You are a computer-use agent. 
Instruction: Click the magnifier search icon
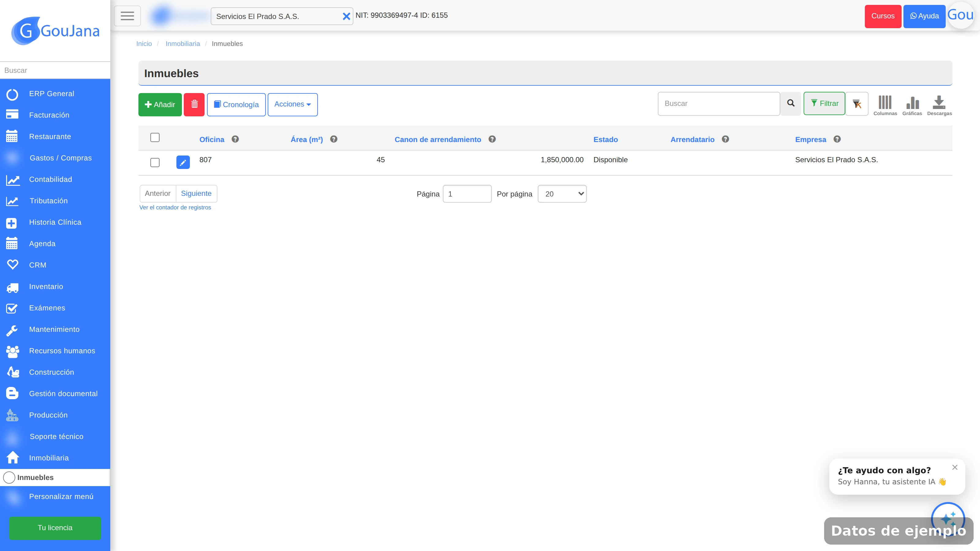[x=790, y=103]
